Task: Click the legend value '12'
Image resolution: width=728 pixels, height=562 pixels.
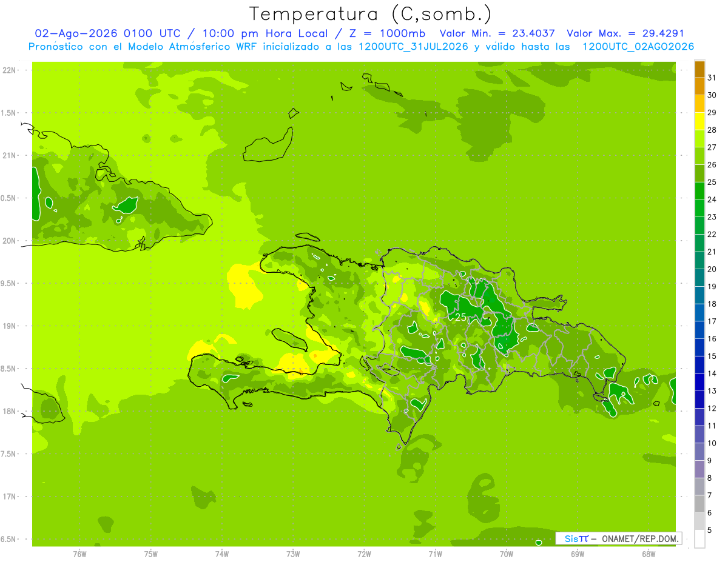Action: 712,409
